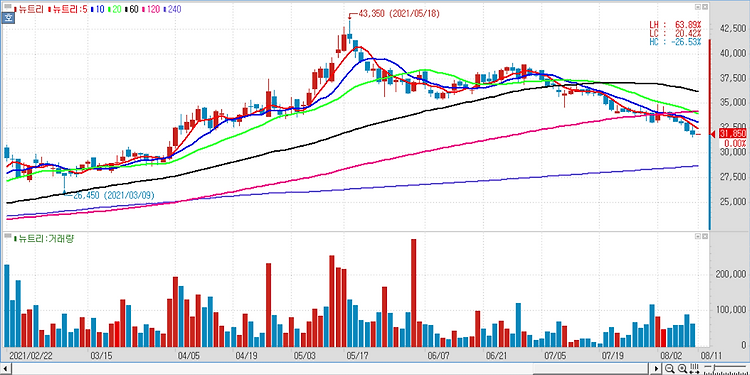Click the 05/17 date label
Image resolution: width=750 pixels, height=375 pixels.
356,355
